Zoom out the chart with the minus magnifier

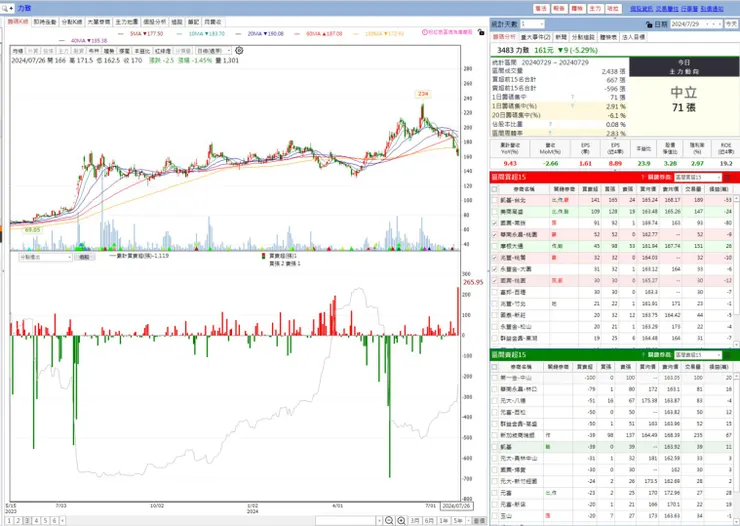389,520
